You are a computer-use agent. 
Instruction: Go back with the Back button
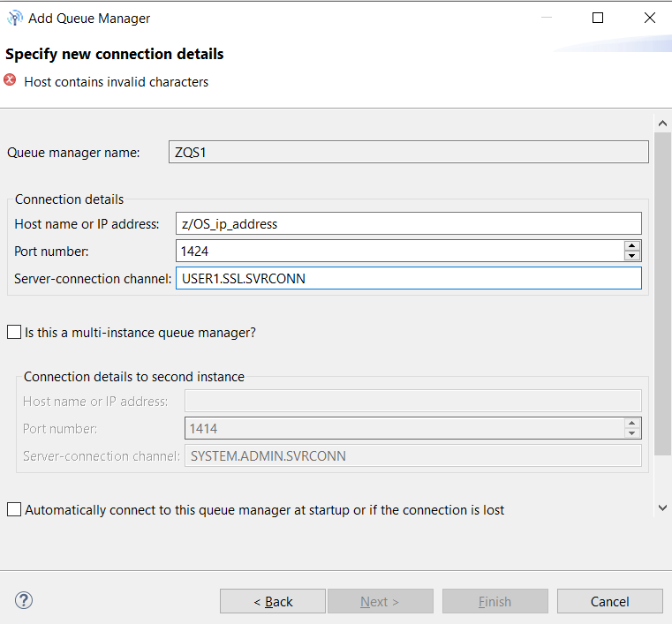tap(273, 601)
